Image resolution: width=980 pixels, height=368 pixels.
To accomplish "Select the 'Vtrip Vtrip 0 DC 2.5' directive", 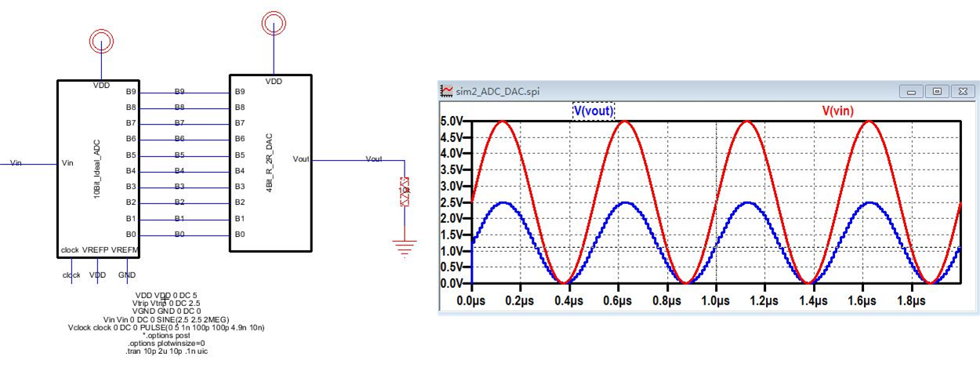I will pyautogui.click(x=166, y=303).
